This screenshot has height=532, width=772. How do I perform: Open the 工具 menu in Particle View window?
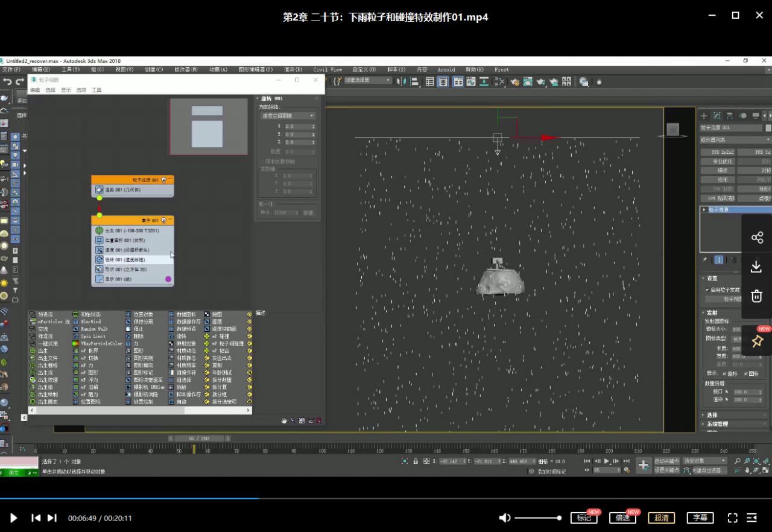(x=96, y=90)
